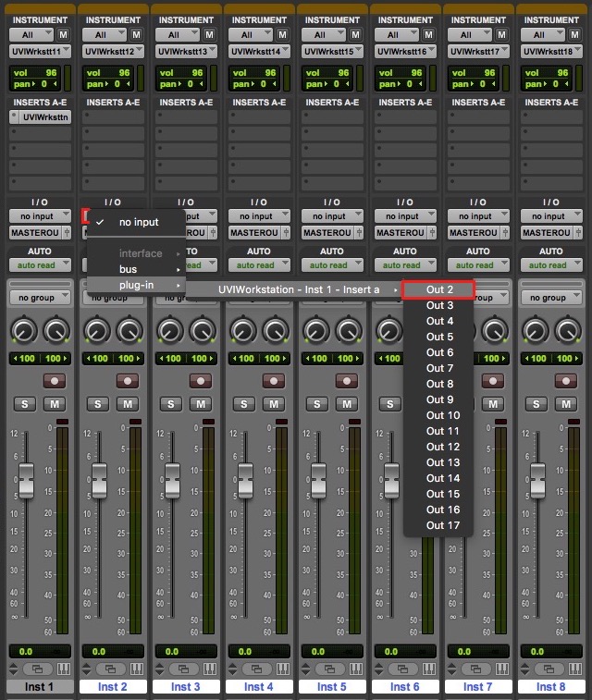Click the 0.0 volume readout on Inst 3
592x700 pixels.
tap(186, 651)
